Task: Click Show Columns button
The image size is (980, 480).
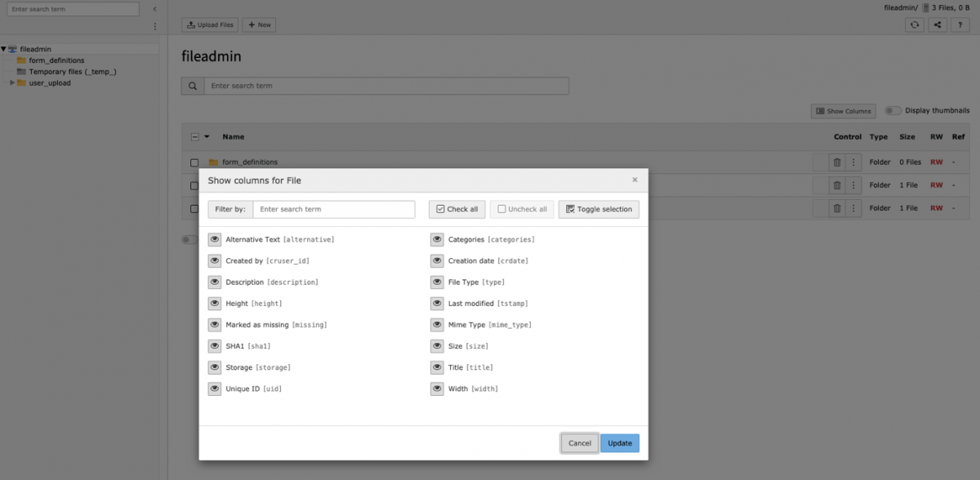Action: point(844,111)
